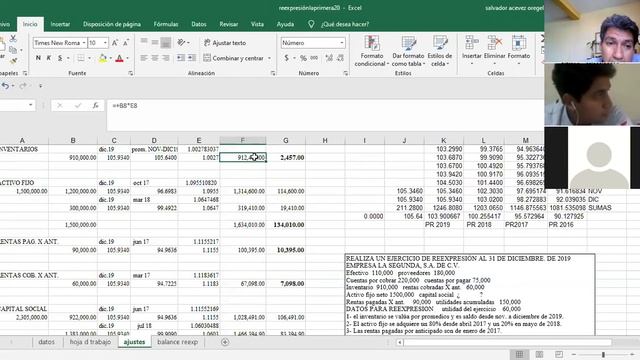Increase font size with the larger A

click(x=115, y=43)
